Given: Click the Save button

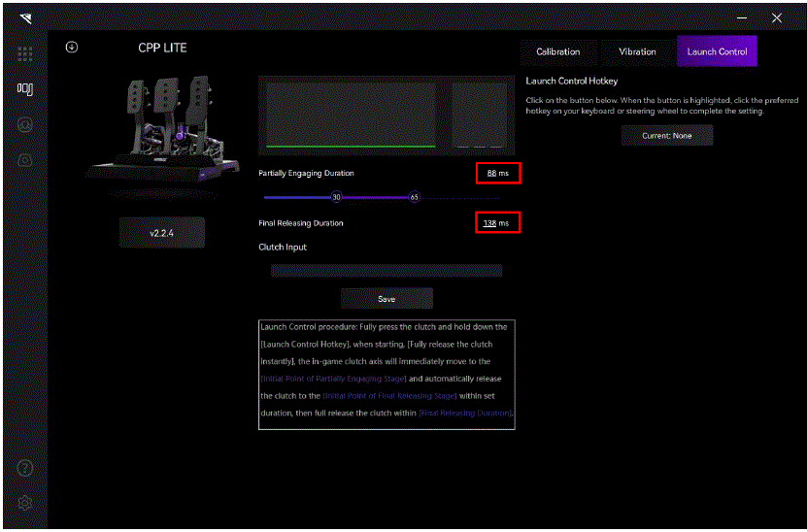Looking at the screenshot, I should point(387,299).
